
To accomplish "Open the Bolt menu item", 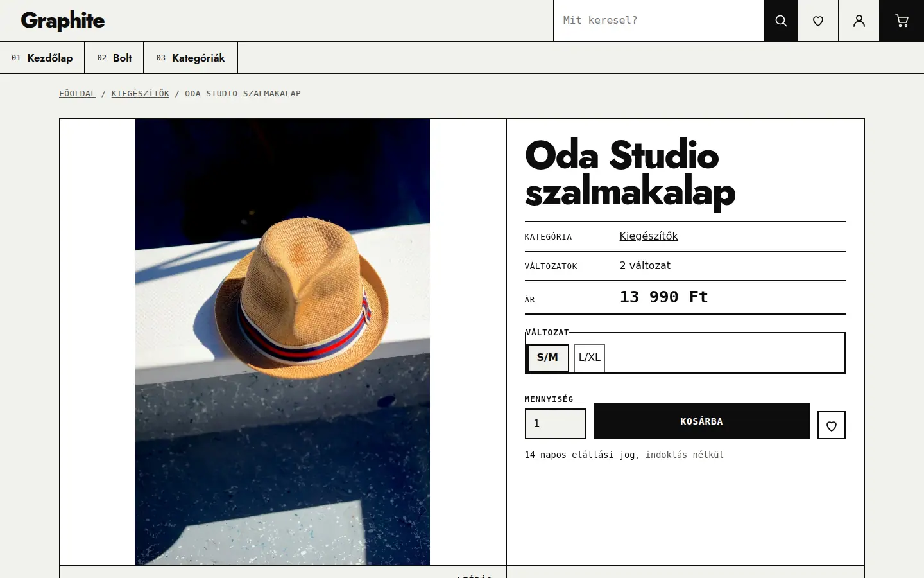I will point(114,58).
